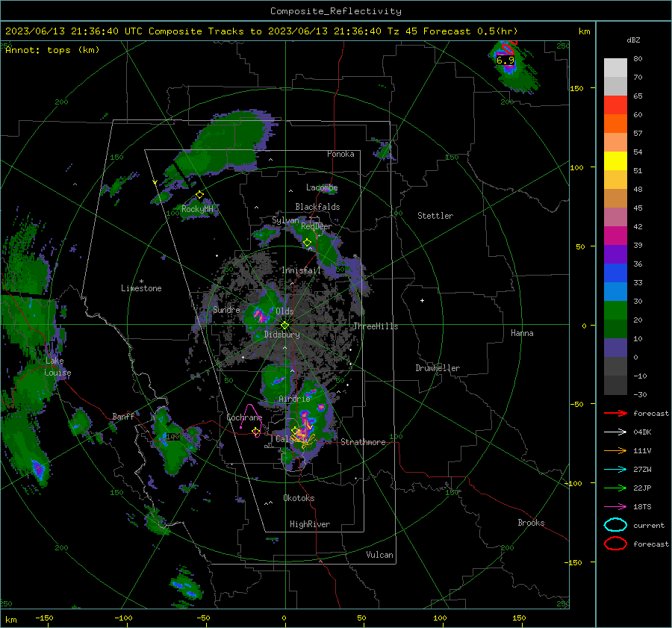Click the Brooks city label

531,523
